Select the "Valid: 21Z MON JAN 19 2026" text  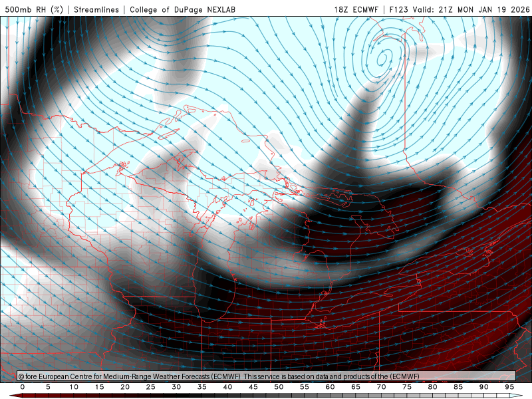[471, 9]
